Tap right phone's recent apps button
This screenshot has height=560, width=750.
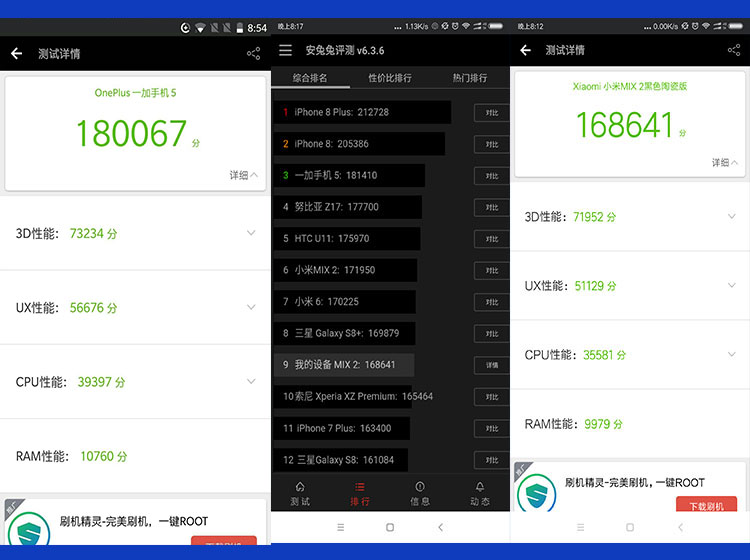click(x=581, y=527)
